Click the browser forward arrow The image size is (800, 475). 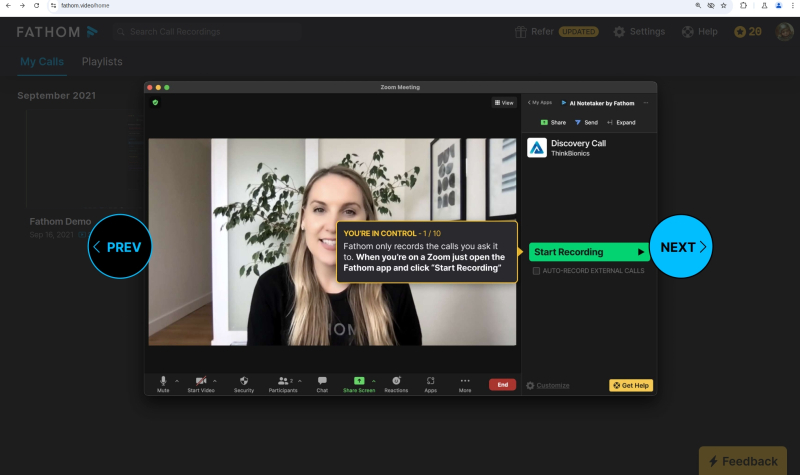click(x=22, y=6)
